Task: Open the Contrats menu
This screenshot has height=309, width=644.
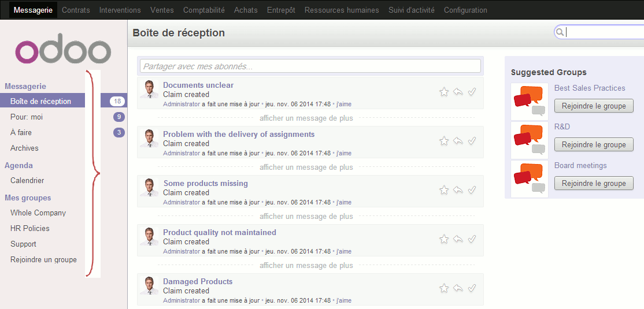Action: click(76, 10)
